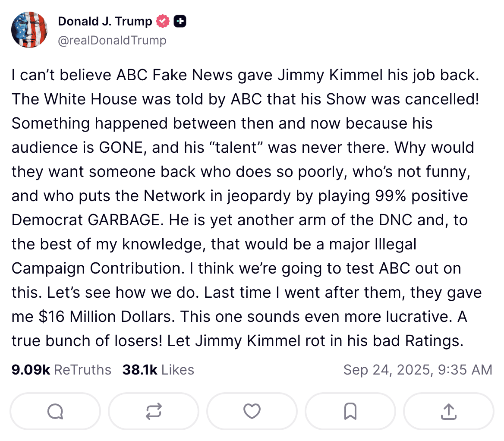Open the share upload icon
The image size is (504, 441).
(x=449, y=411)
